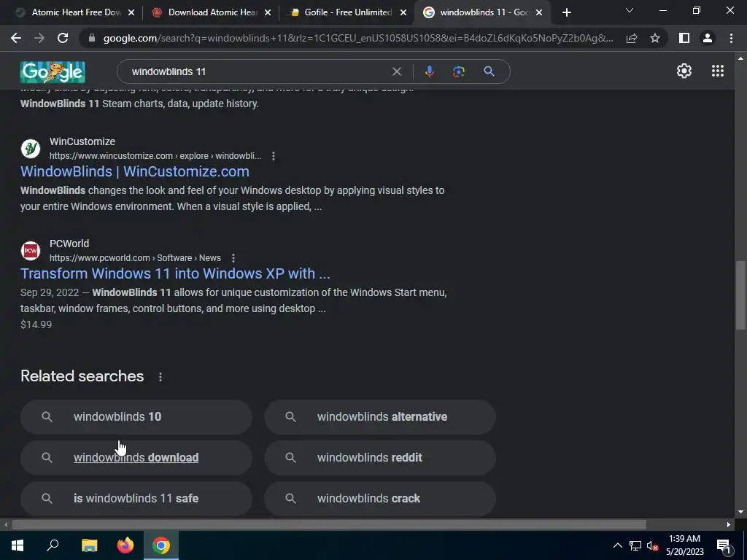Open the tab search dropdown

pyautogui.click(x=630, y=10)
